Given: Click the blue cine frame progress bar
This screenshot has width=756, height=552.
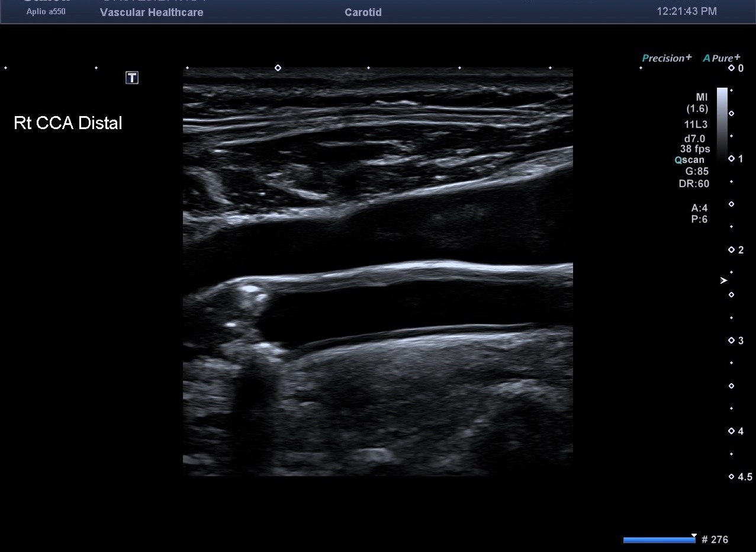Looking at the screenshot, I should pos(660,540).
